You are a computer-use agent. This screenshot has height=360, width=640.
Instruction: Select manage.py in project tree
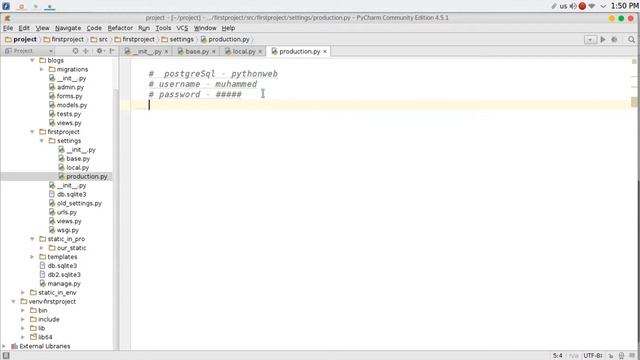[60, 284]
